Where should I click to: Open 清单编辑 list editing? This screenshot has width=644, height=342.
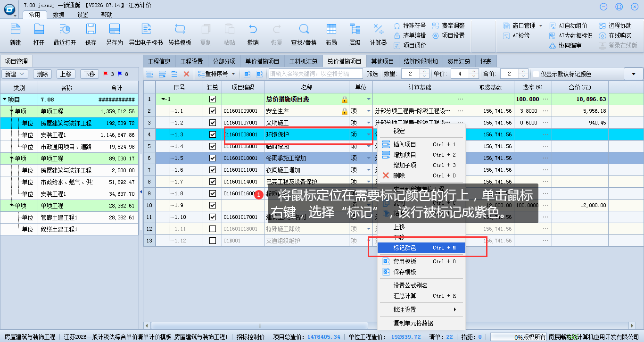coord(410,35)
